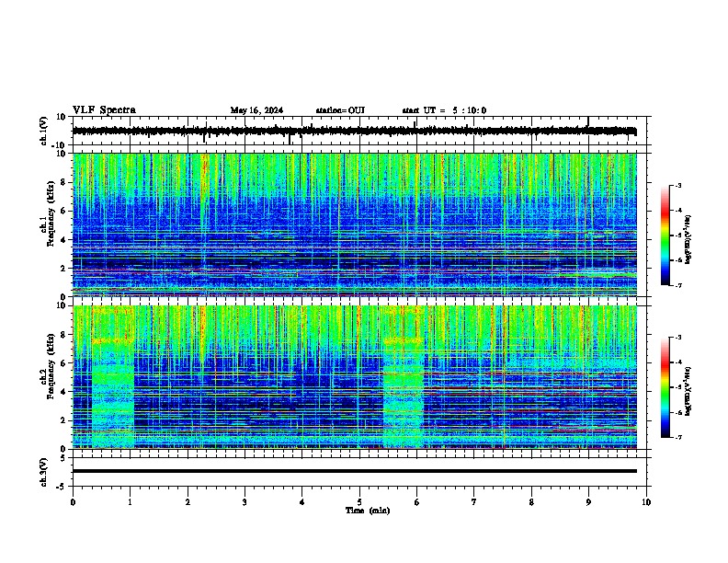Click the "Time (min)" axis label

click(368, 511)
